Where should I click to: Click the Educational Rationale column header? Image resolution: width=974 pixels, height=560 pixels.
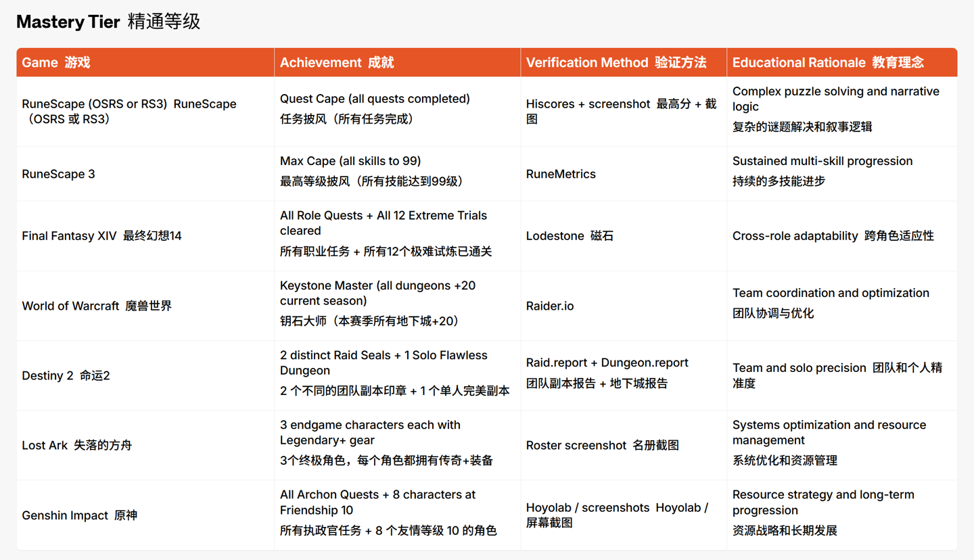tap(842, 62)
